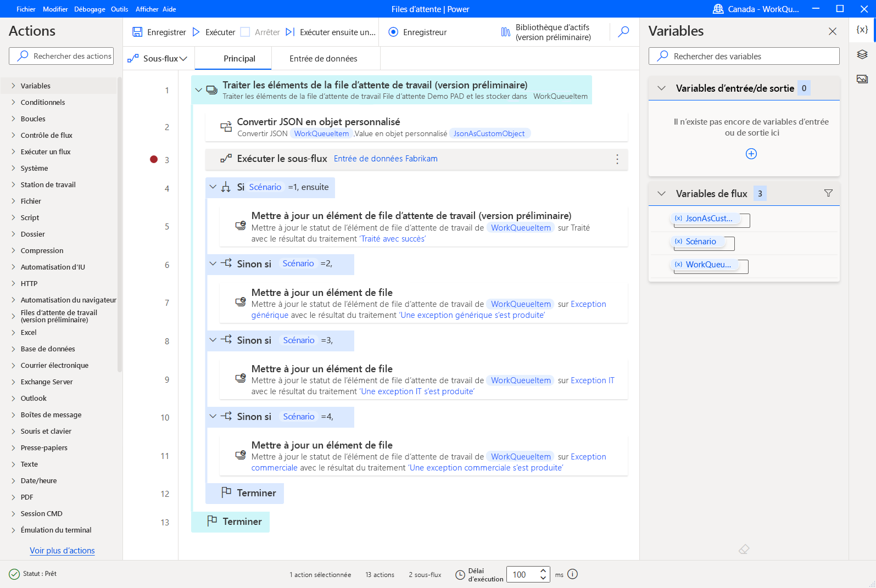
Task: Click the execution delay info icon
Action: (572, 574)
